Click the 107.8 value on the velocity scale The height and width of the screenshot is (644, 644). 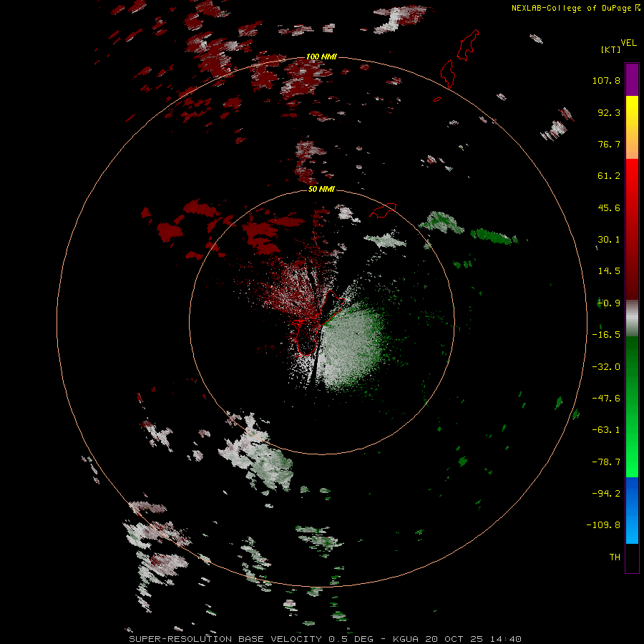click(x=606, y=80)
